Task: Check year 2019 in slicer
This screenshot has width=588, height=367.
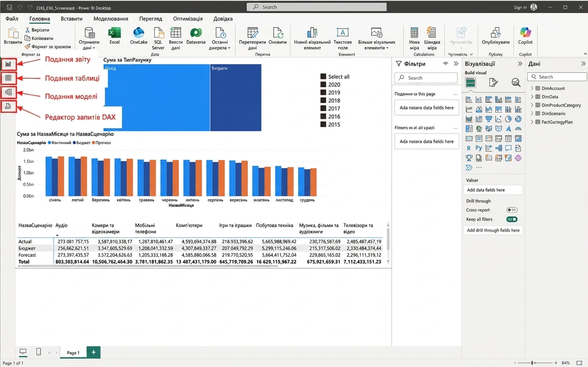Action: [x=323, y=93]
